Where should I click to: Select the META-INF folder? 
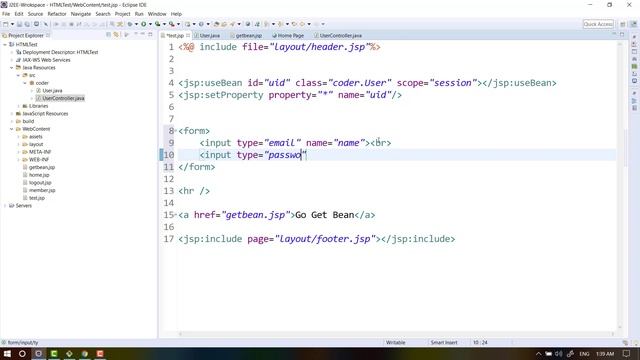click(40, 152)
